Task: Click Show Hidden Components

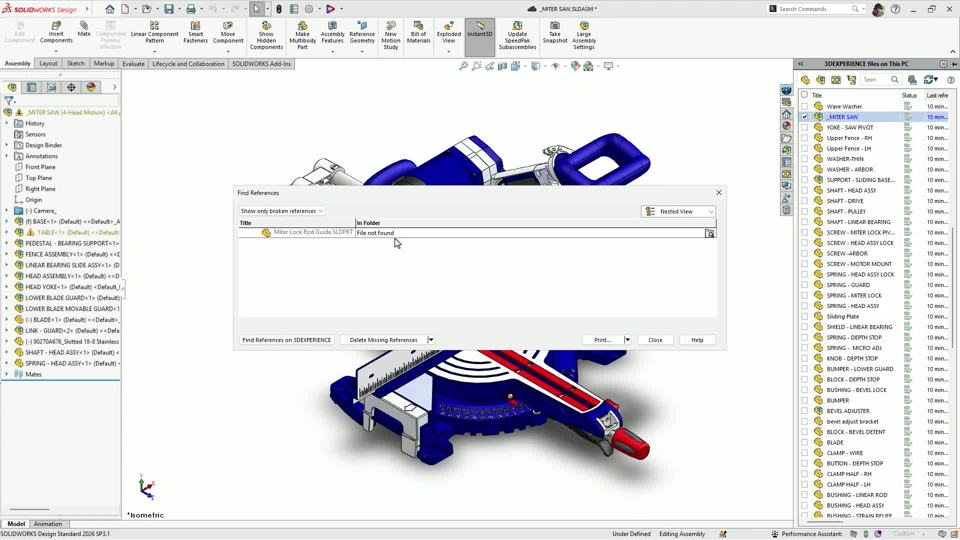Action: [x=266, y=36]
